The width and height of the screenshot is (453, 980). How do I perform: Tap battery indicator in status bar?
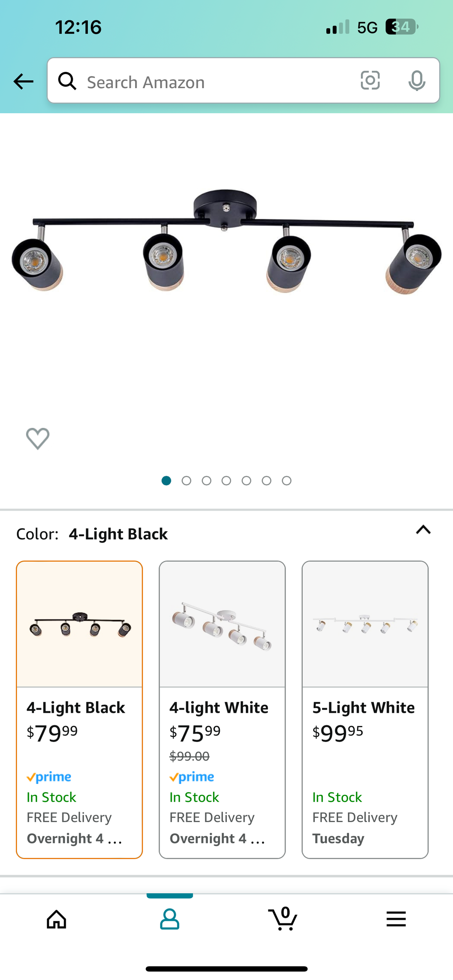pyautogui.click(x=401, y=27)
